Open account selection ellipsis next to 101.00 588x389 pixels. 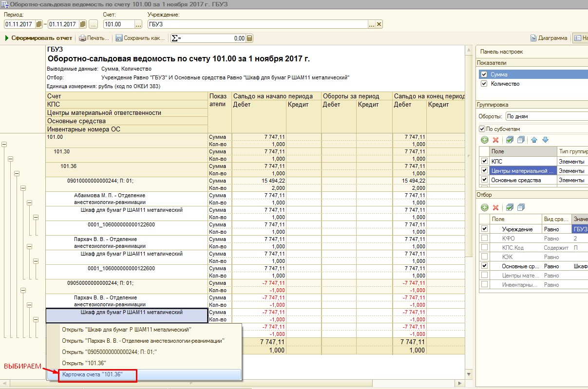click(x=138, y=24)
